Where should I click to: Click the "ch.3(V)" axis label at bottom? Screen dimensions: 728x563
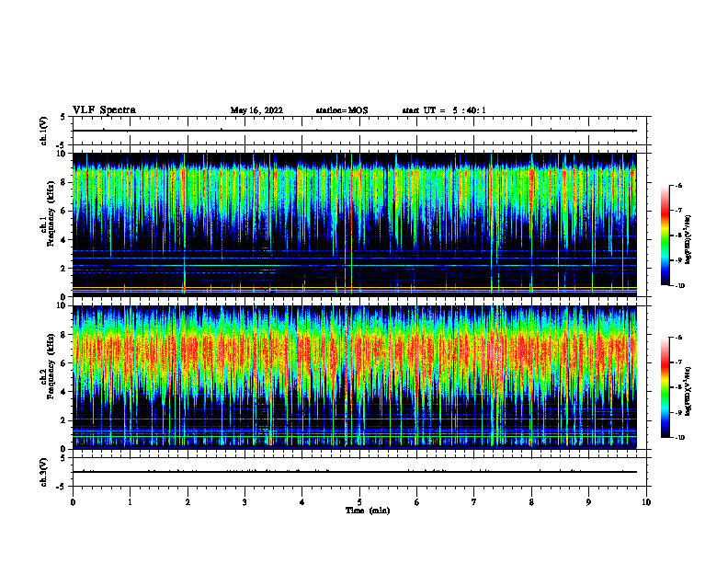[x=43, y=472]
